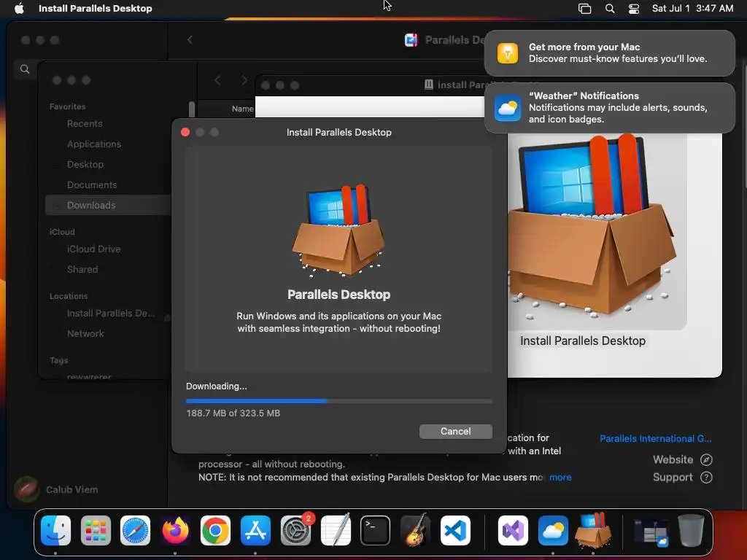Viewport: 747px width, 560px height.
Task: Select iCloud Drive in Finder sidebar
Action: 93,249
